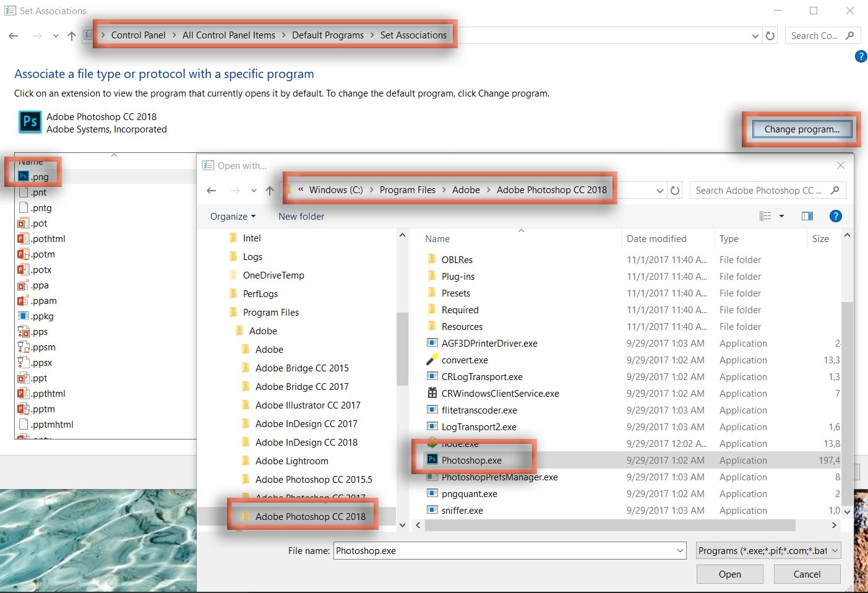The image size is (868, 593).
Task: Click the OBLRes folder icon
Action: (x=432, y=259)
